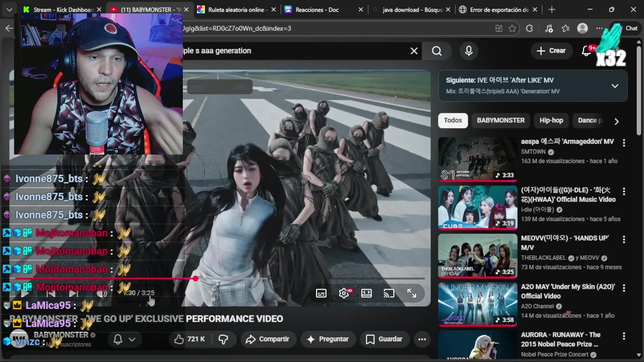Open a new browser tab
Image resolution: width=644 pixels, height=362 pixels.
tap(552, 10)
